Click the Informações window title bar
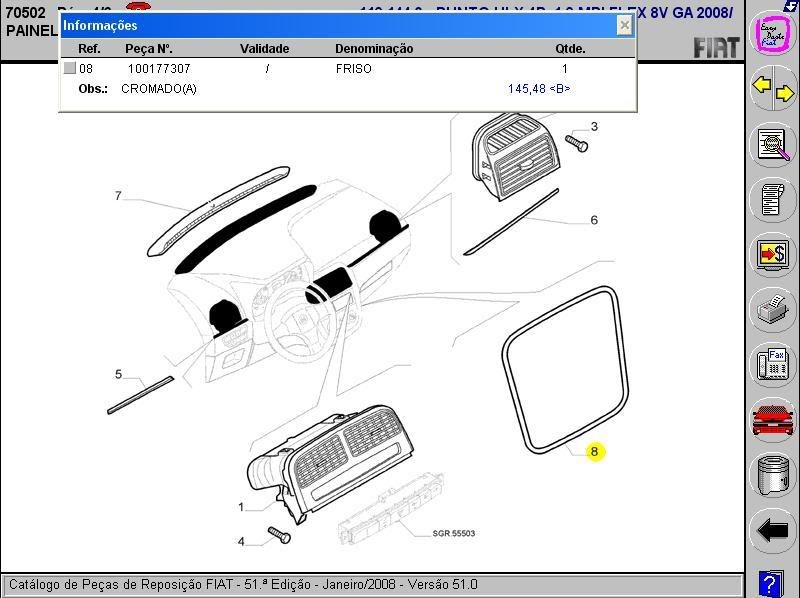The width and height of the screenshot is (800, 598). coord(348,25)
